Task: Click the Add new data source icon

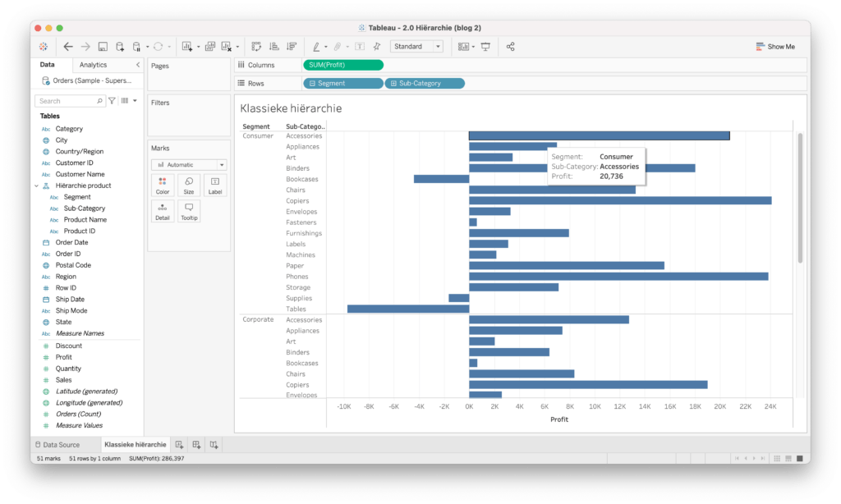Action: (x=120, y=47)
